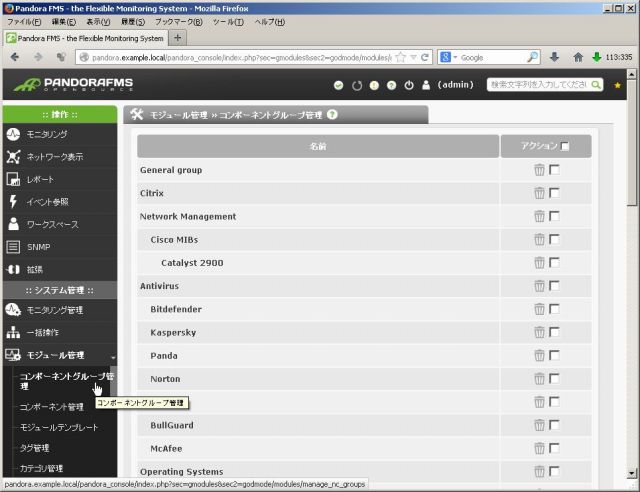
Task: Collapse the モジュール管理 sidebar section
Action: click(60, 355)
